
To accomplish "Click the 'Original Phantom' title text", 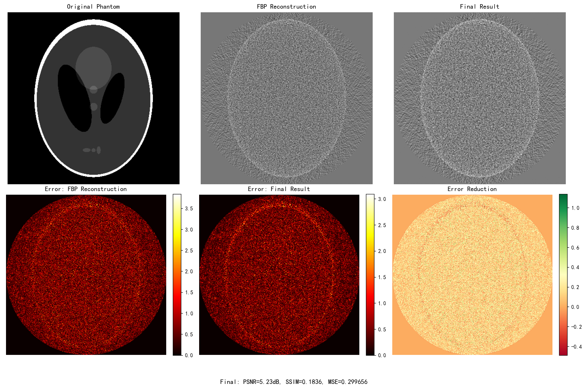I will pos(93,7).
